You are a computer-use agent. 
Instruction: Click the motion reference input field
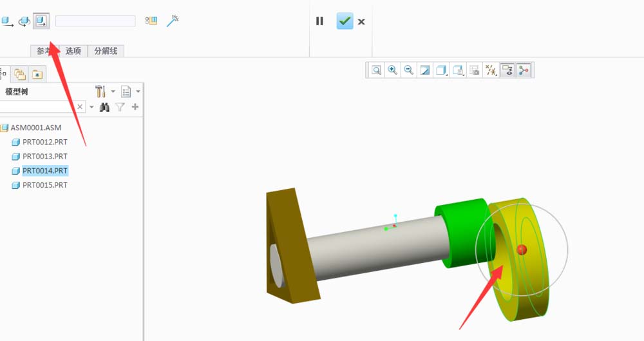point(95,21)
